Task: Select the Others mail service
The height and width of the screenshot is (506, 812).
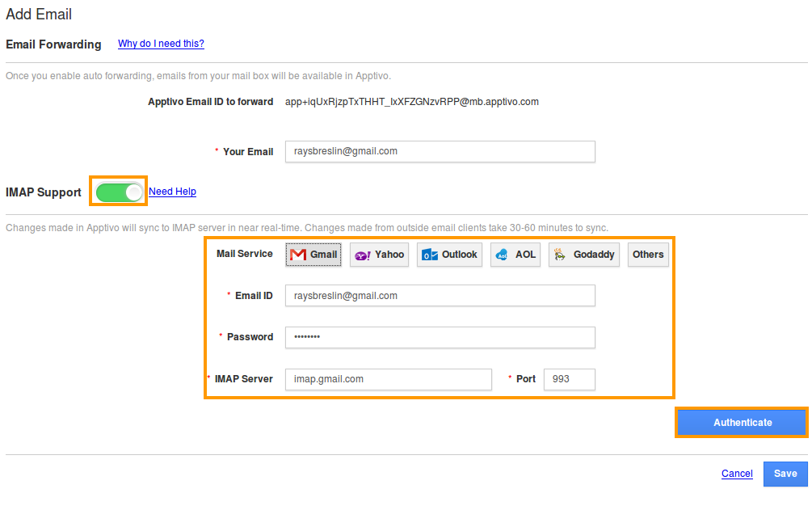Action: pos(648,255)
